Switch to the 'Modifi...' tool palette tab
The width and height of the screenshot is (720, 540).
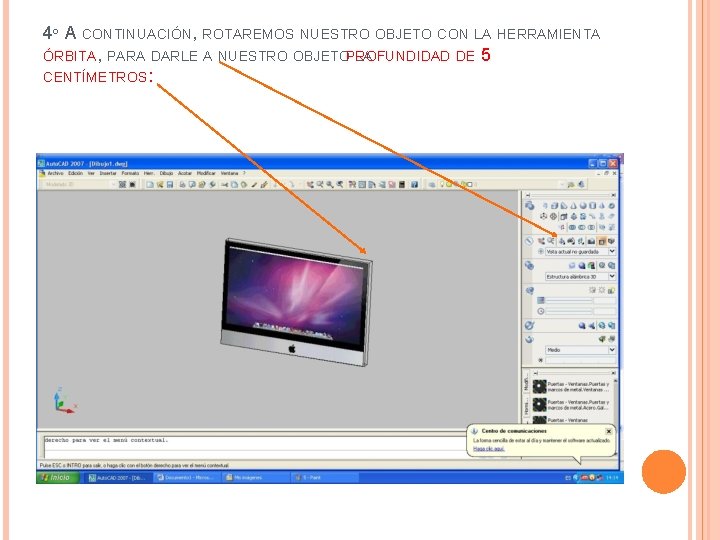click(526, 384)
